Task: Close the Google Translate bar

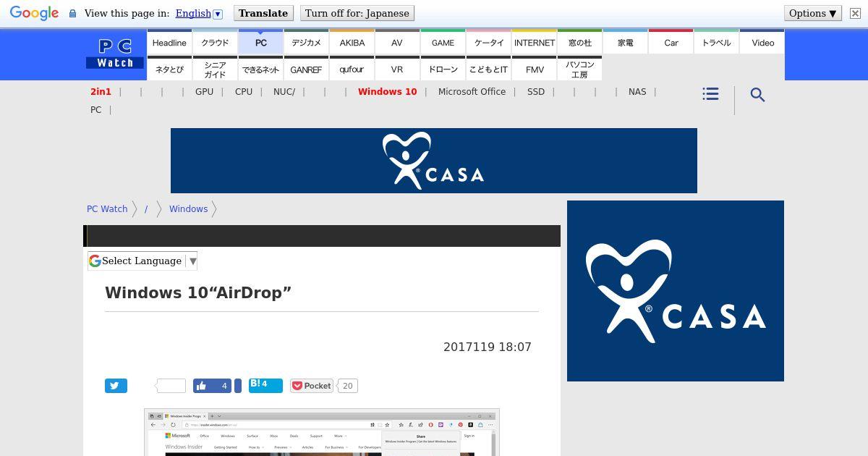Action: point(855,13)
